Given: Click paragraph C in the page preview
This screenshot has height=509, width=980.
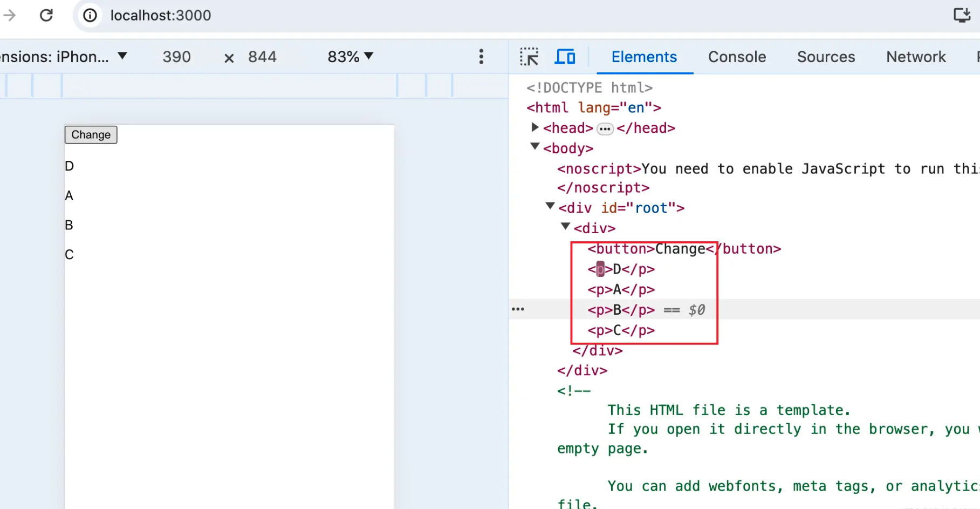Looking at the screenshot, I should click(x=69, y=255).
